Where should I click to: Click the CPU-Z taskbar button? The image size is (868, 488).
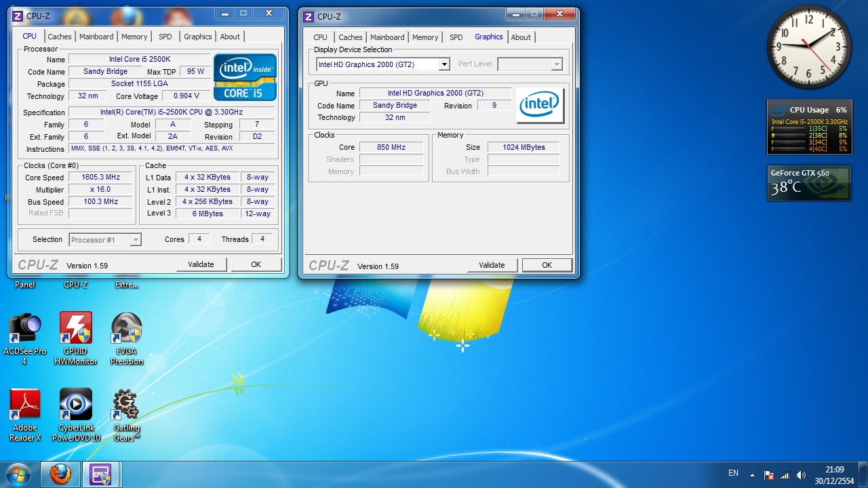tap(101, 474)
